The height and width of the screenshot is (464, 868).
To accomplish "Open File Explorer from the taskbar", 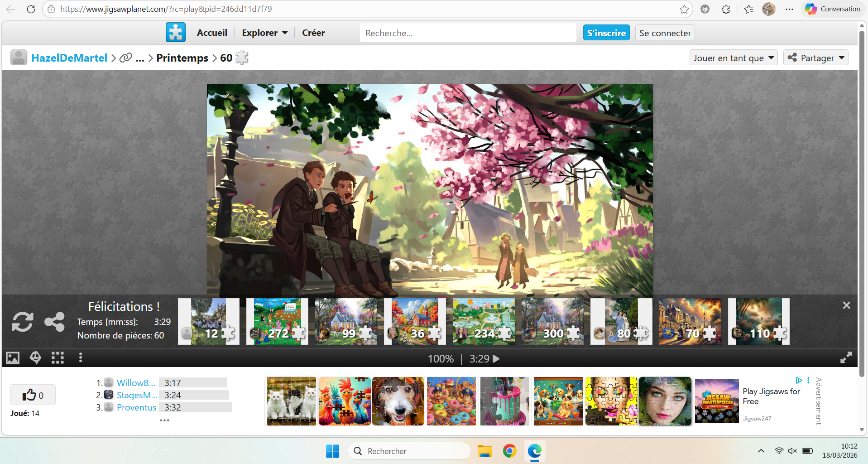I will tap(484, 451).
